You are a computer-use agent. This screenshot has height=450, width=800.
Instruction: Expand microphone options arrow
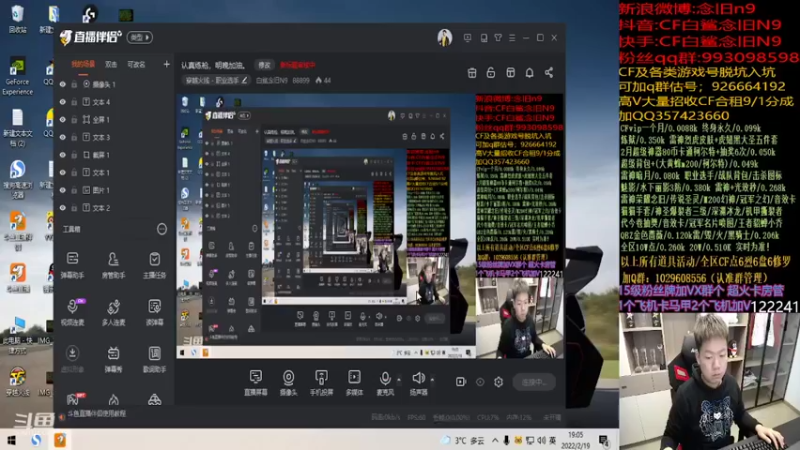(x=399, y=380)
